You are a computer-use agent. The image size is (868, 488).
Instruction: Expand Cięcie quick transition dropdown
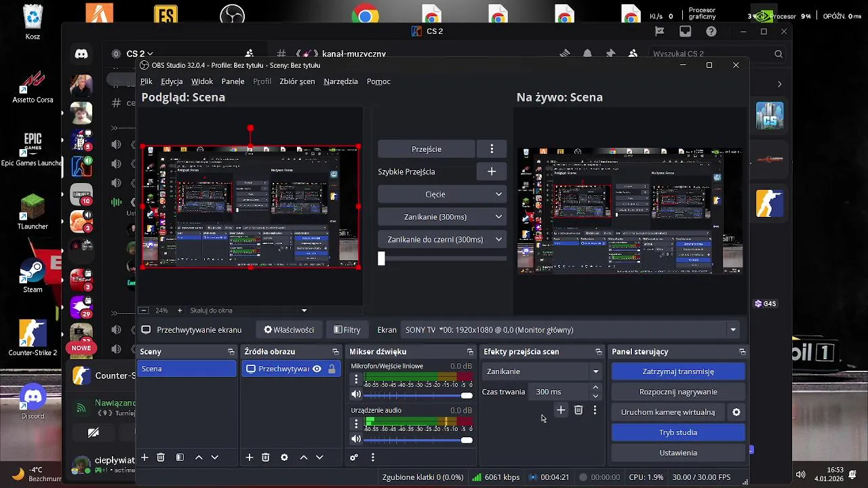pos(498,195)
